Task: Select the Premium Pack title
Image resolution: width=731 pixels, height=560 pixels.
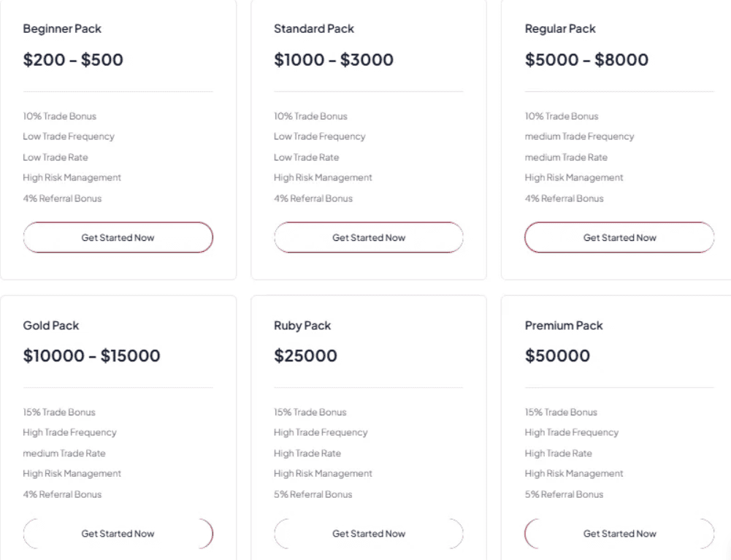Action: [563, 326]
